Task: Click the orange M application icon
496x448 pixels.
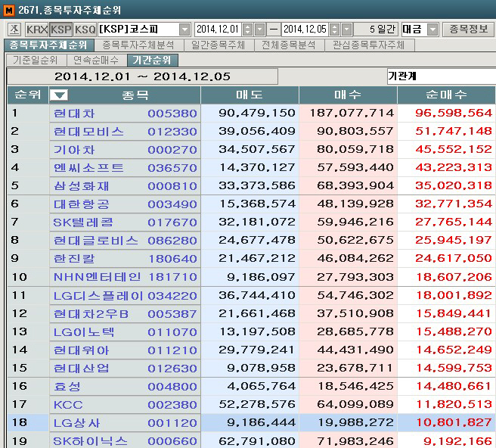Action: (9, 10)
